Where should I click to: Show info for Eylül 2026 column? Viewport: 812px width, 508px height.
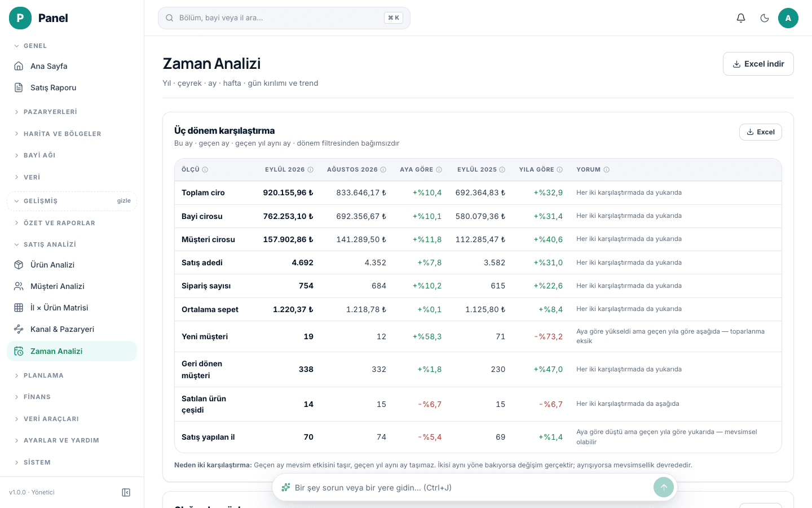(310, 170)
